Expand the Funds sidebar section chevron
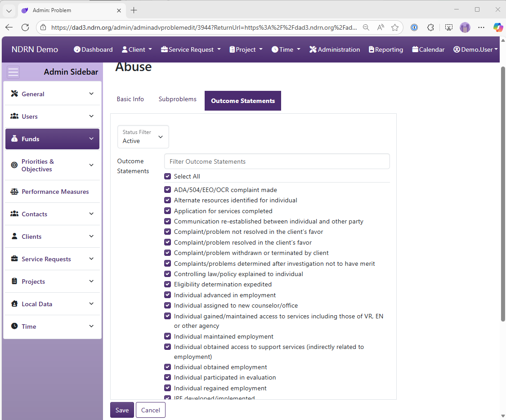The image size is (506, 420). pos(91,139)
